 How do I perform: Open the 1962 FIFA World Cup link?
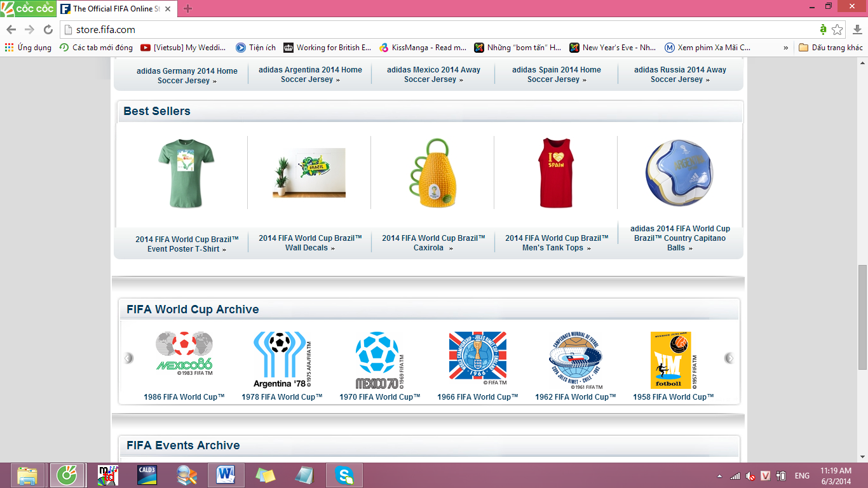tap(576, 397)
